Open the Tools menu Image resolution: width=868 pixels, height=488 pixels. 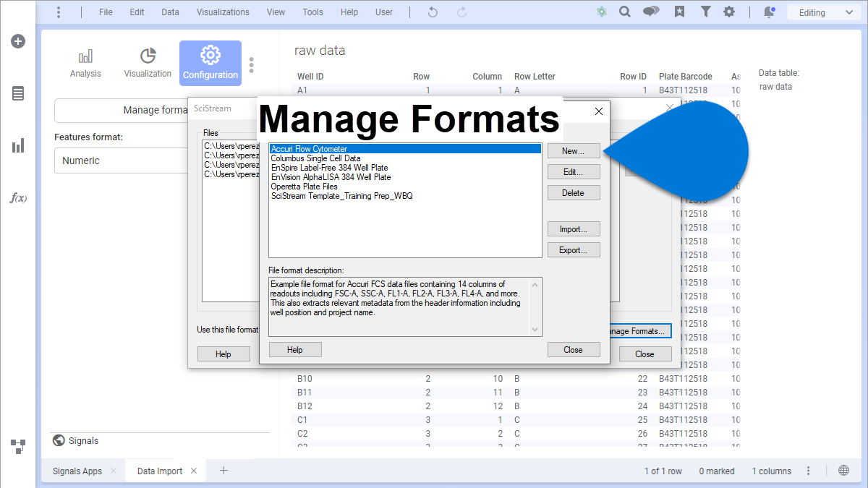313,12
